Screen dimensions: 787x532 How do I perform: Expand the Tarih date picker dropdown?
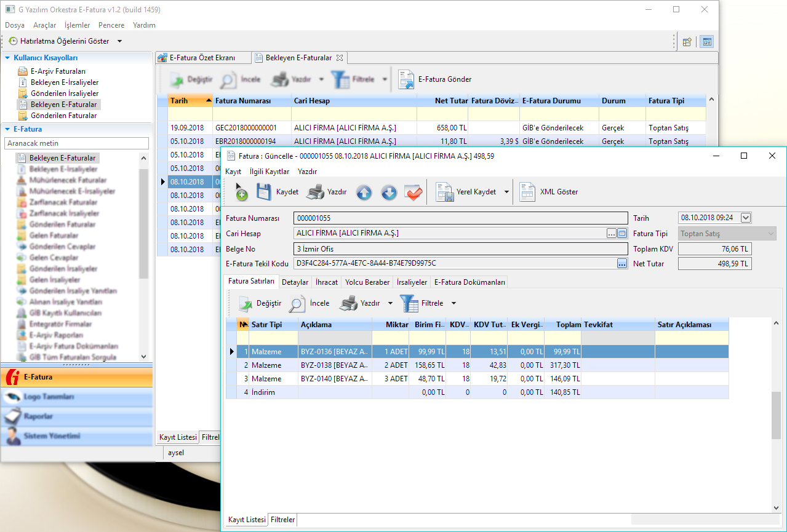pos(746,218)
